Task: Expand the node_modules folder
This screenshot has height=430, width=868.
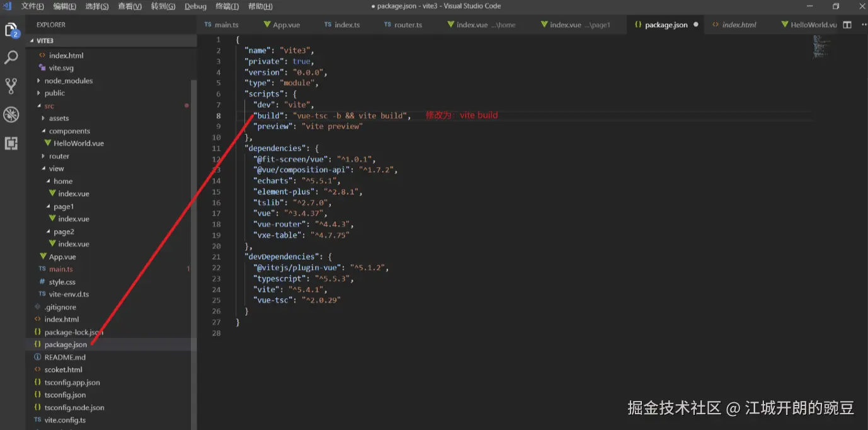Action: click(x=68, y=81)
